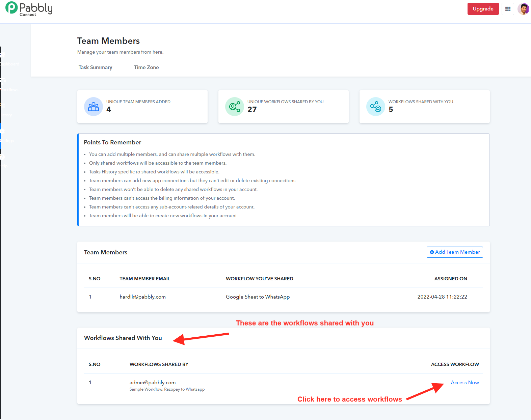
Task: Click the 'Google Sheet to WhatsApp' workflow cell
Action: click(258, 297)
